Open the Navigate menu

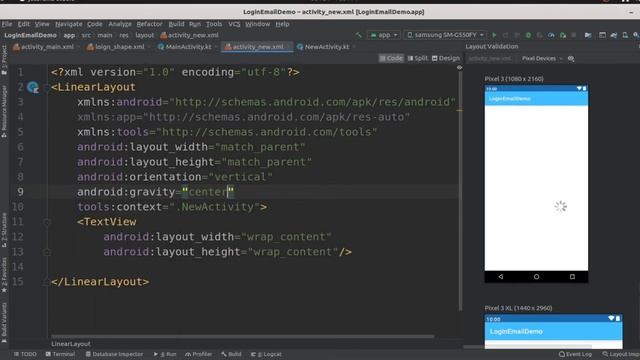click(x=69, y=24)
